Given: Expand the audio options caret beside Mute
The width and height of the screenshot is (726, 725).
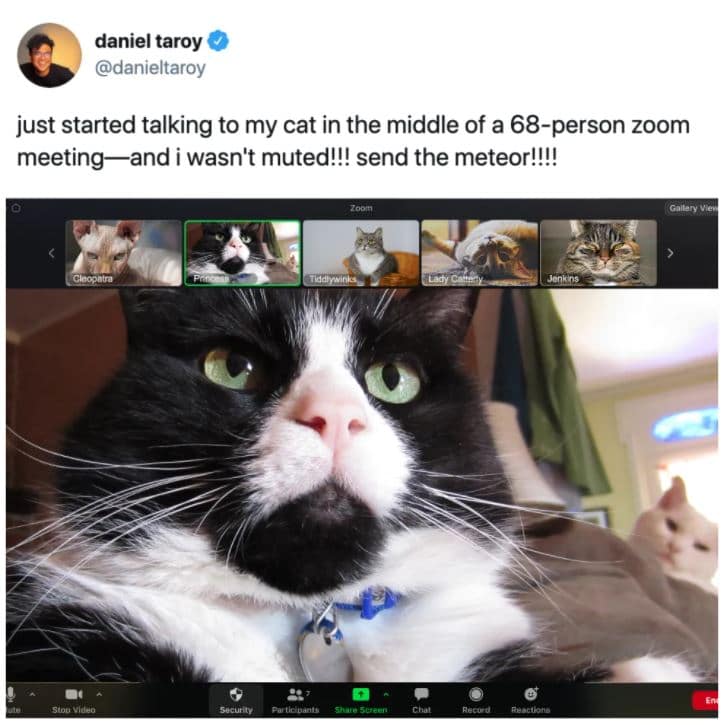Looking at the screenshot, I should coord(32,694).
